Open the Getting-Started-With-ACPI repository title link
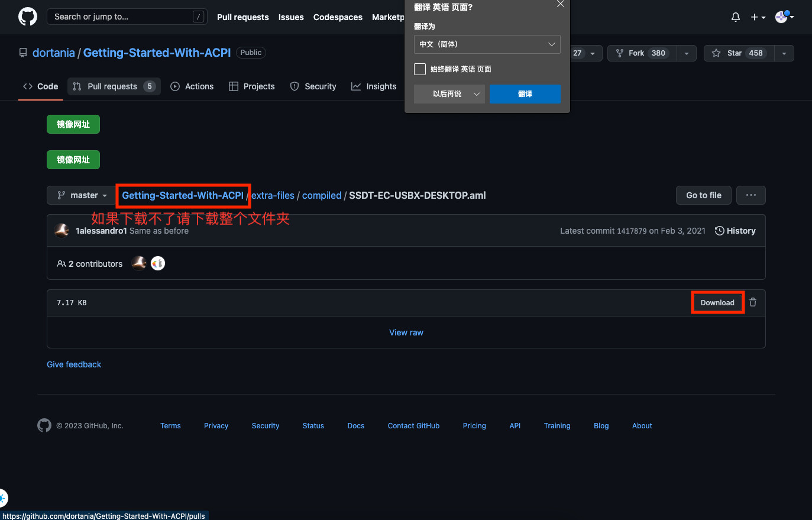Viewport: 812px width, 520px height. click(157, 53)
